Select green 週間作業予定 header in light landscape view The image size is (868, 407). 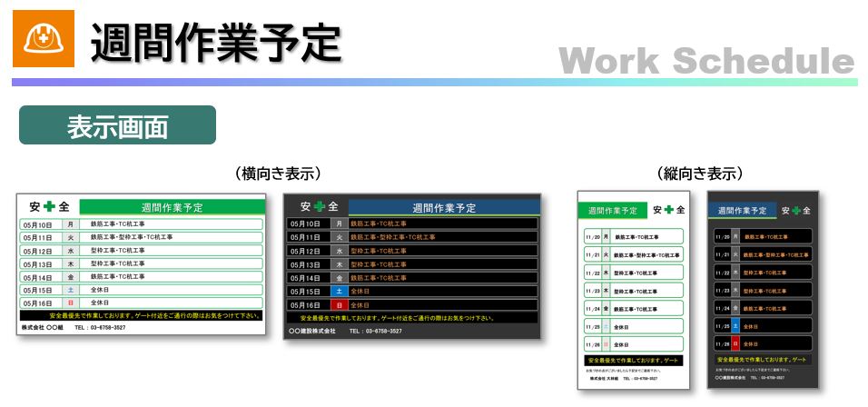[173, 207]
